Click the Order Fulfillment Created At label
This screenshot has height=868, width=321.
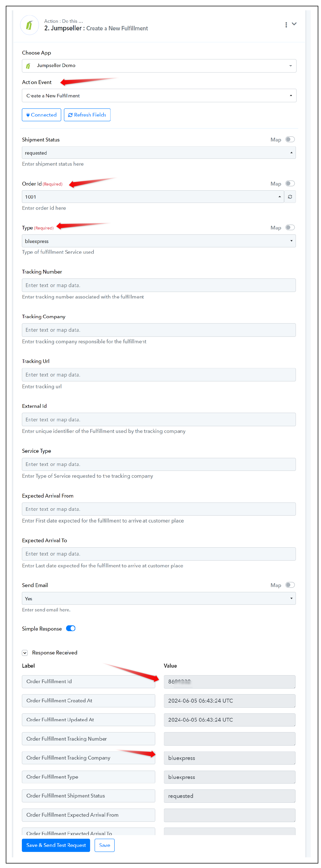click(89, 701)
